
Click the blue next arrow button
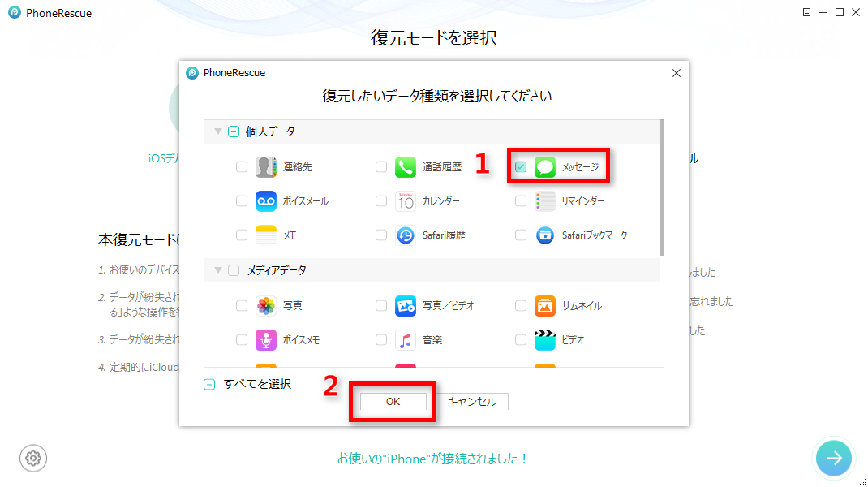pyautogui.click(x=833, y=458)
